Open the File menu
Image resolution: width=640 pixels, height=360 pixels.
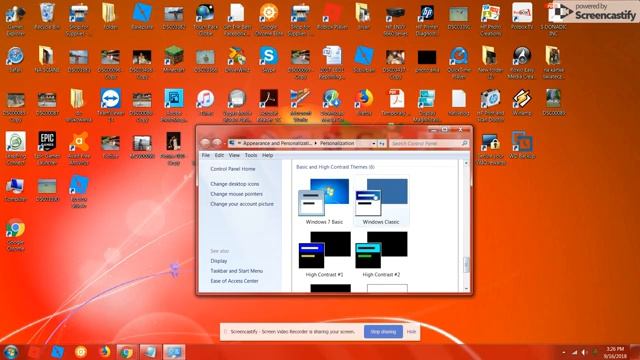[206, 156]
